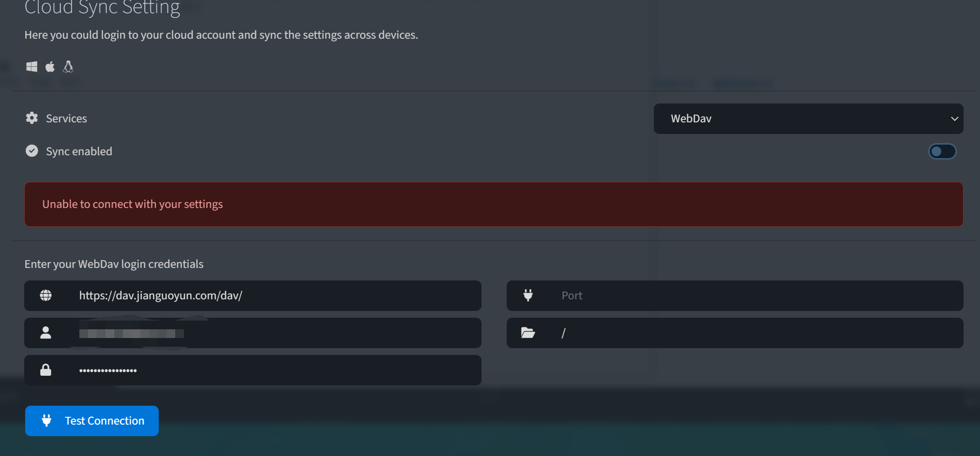Click the chevron on the service selector
980x456 pixels.
pos(954,118)
